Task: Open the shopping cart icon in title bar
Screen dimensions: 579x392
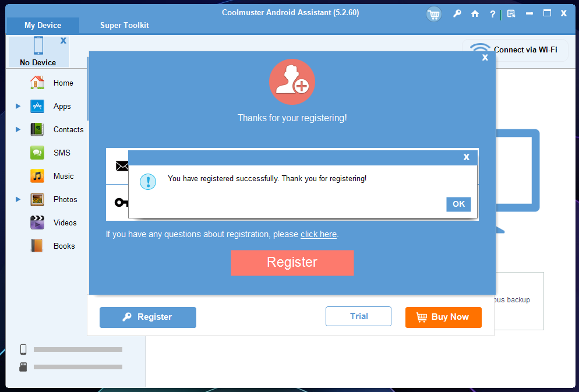Action: click(x=433, y=14)
